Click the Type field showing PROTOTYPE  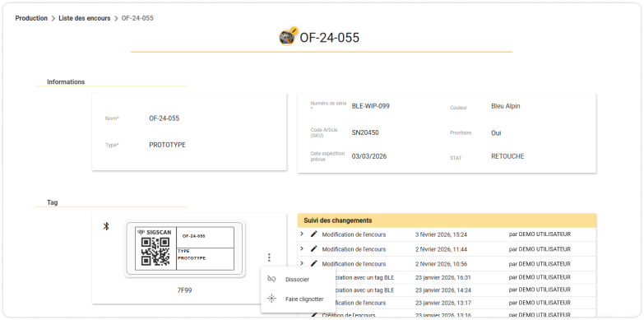[x=189, y=145]
